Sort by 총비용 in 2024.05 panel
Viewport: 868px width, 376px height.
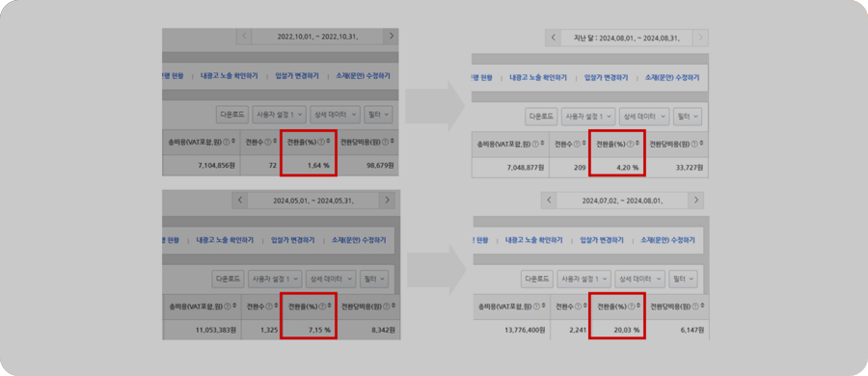(x=233, y=305)
